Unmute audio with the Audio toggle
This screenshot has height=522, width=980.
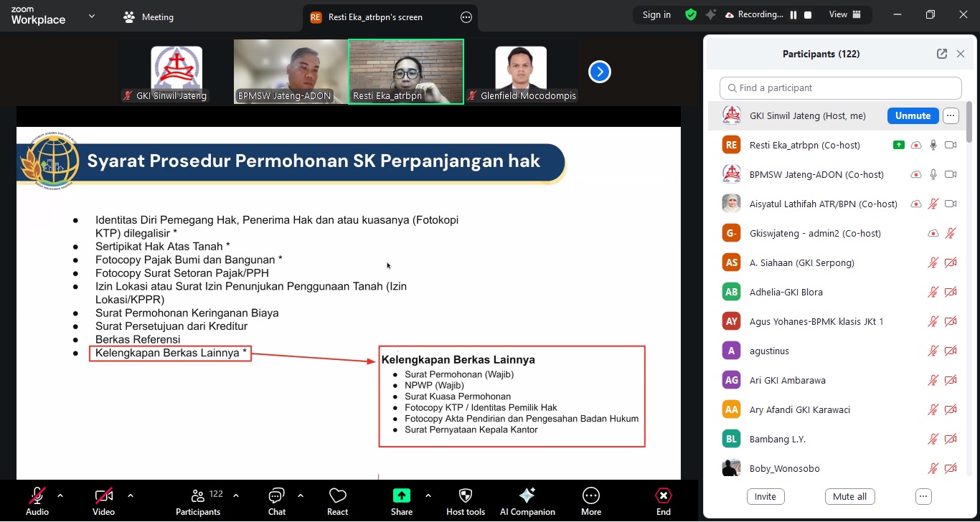37,496
